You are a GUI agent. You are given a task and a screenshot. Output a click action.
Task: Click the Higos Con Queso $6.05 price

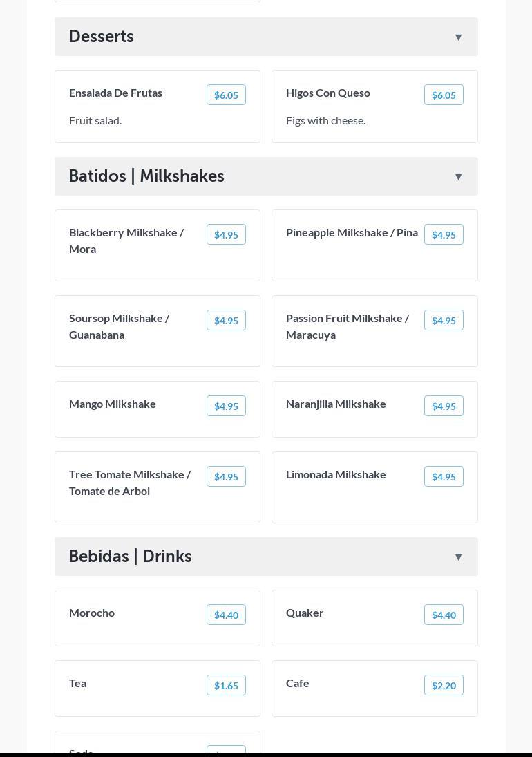tap(444, 95)
